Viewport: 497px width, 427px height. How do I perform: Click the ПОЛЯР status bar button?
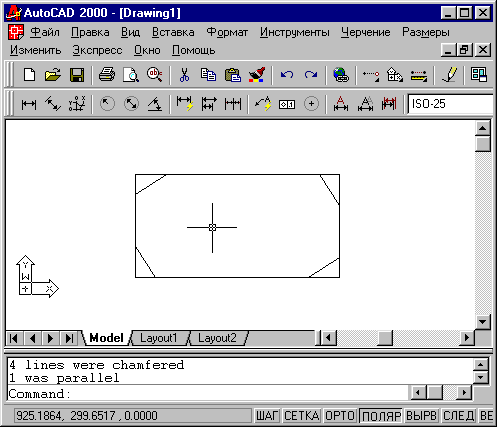tap(381, 416)
